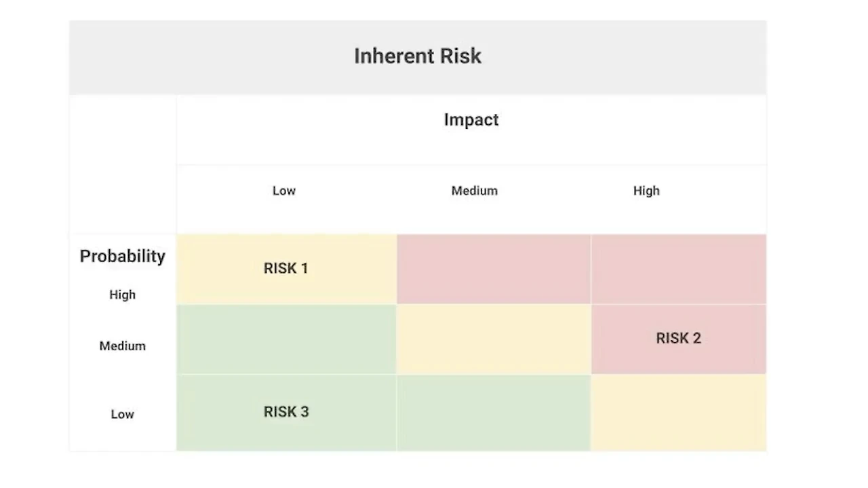Click green cell at medium probability, low impact
The width and height of the screenshot is (868, 488).
pos(286,339)
